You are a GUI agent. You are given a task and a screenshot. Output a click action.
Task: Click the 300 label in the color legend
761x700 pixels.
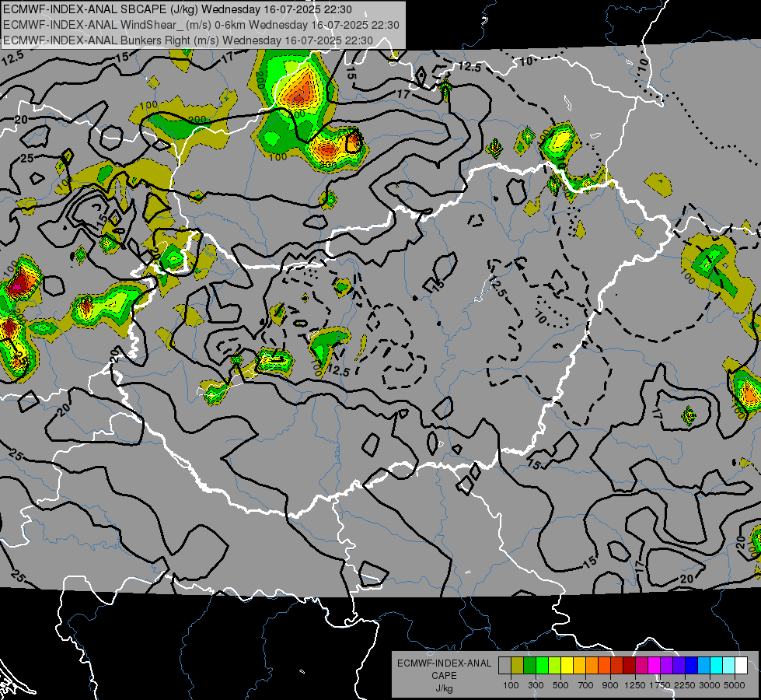pyautogui.click(x=536, y=685)
